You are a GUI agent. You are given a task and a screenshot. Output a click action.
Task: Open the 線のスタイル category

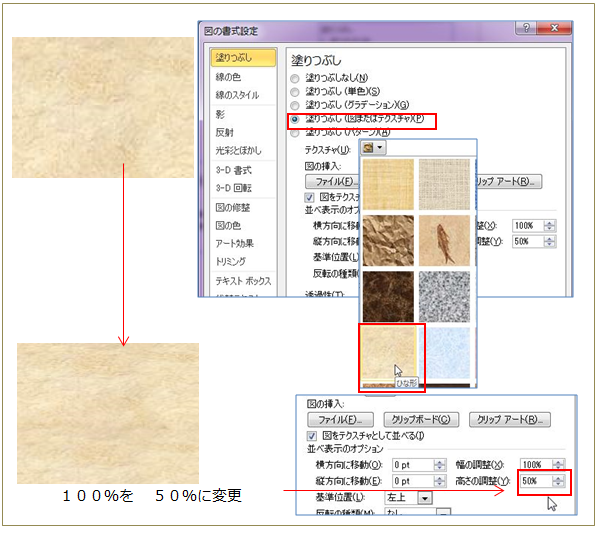tap(237, 95)
